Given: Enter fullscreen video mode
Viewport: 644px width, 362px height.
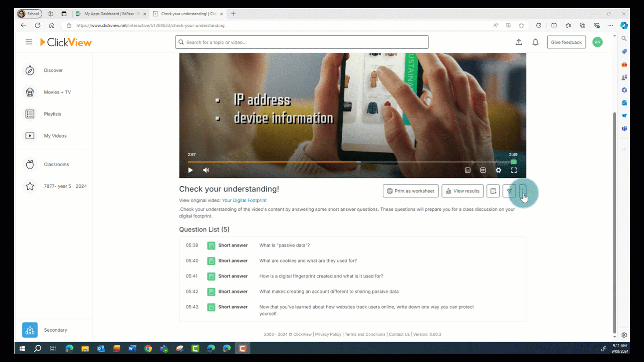Looking at the screenshot, I should click(x=514, y=170).
